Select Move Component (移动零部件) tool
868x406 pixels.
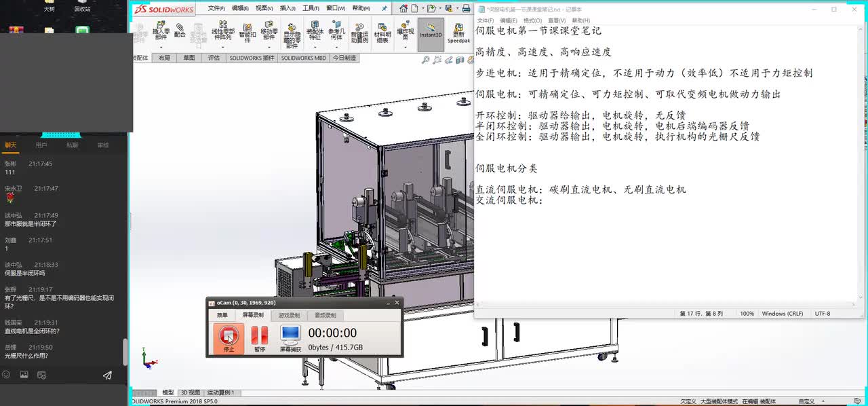pyautogui.click(x=269, y=31)
